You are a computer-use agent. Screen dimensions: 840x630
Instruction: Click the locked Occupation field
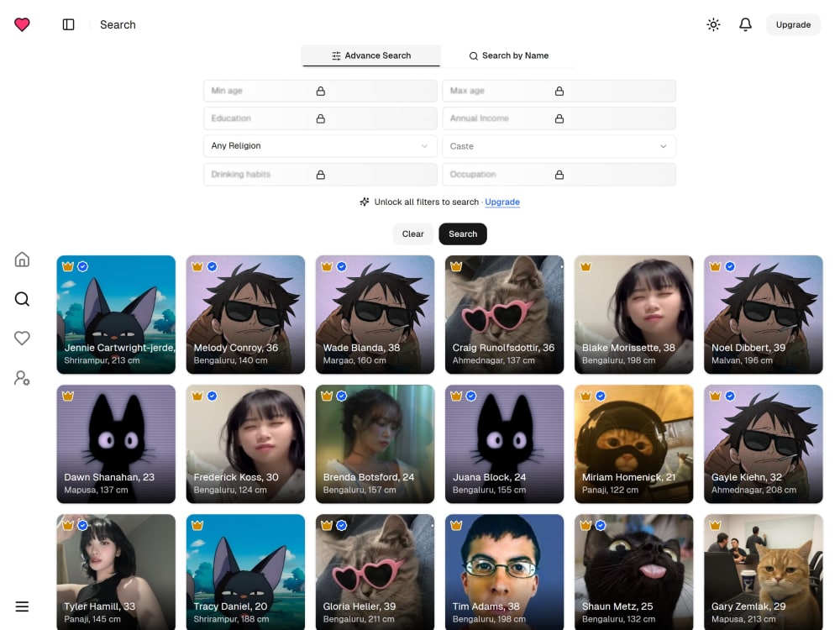coord(559,175)
